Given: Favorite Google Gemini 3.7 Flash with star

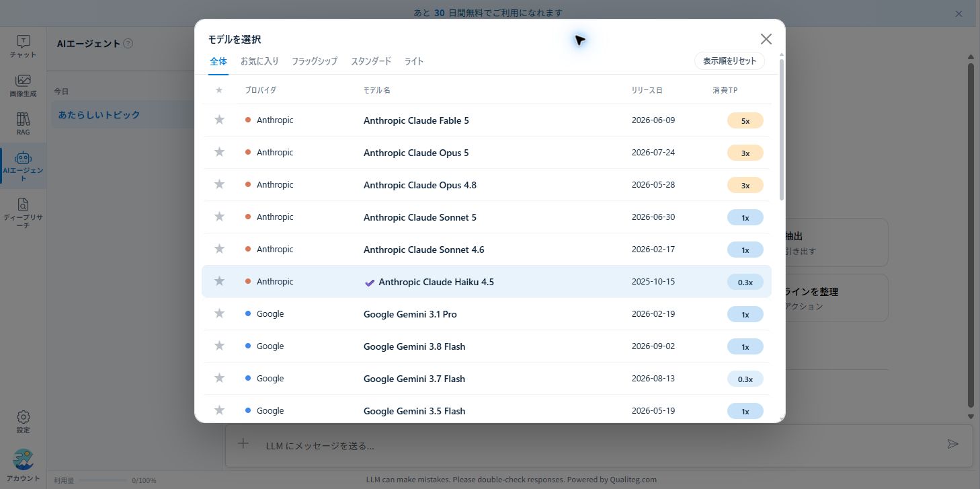Looking at the screenshot, I should coord(219,378).
